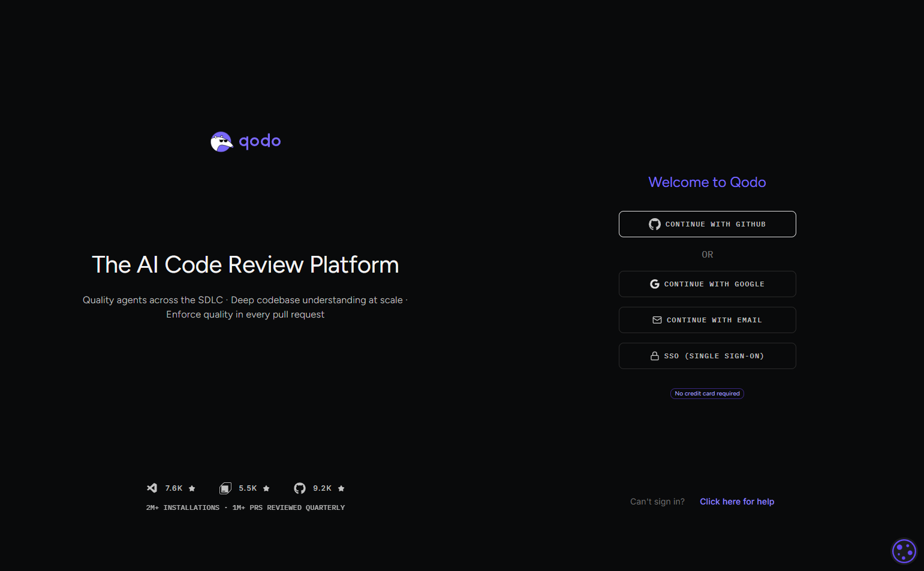The image size is (924, 571).
Task: Click the Can't sign in? text
Action: point(657,501)
